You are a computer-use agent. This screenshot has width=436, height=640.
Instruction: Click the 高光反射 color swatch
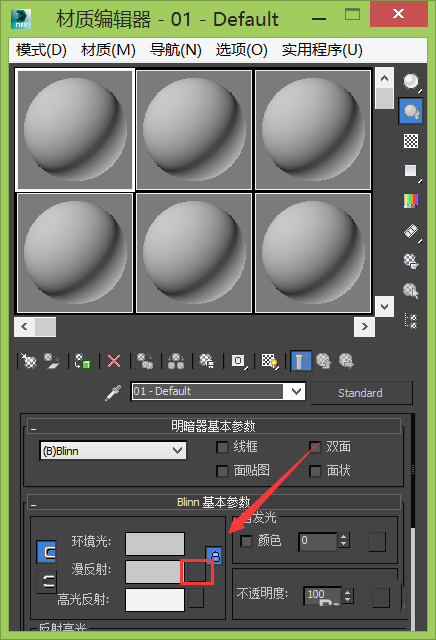(x=155, y=600)
